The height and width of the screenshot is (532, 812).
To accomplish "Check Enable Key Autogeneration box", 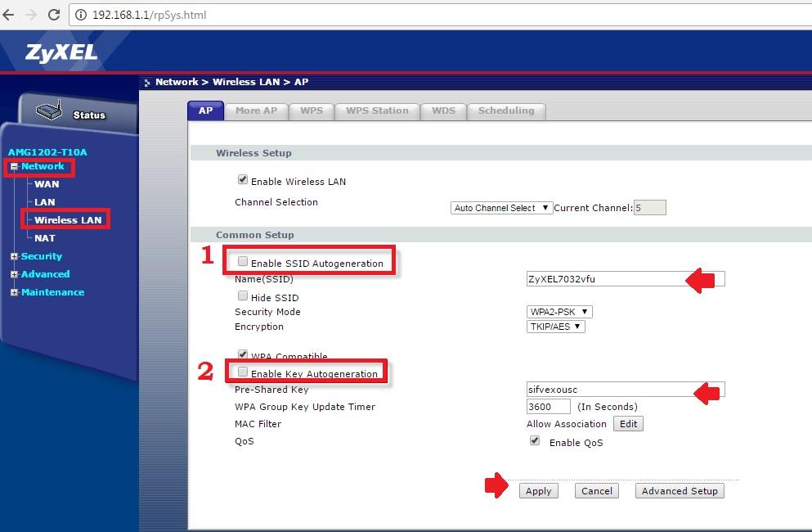I will tap(243, 372).
